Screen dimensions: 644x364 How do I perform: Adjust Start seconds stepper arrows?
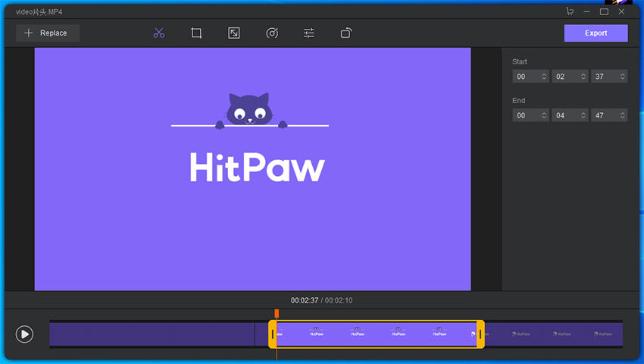click(x=623, y=77)
